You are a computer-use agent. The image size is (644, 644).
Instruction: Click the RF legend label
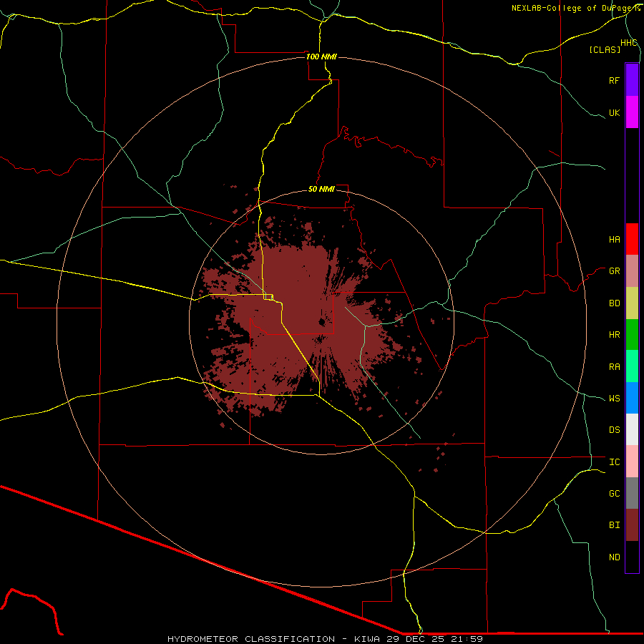coord(614,80)
